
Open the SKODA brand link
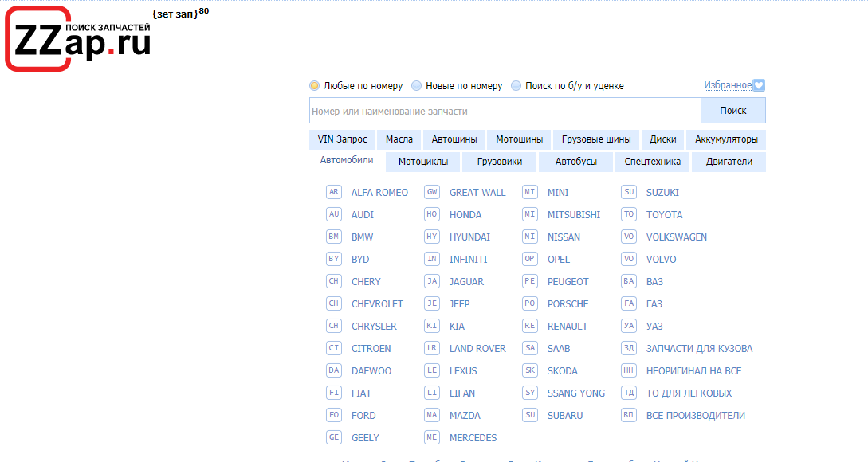[563, 370]
